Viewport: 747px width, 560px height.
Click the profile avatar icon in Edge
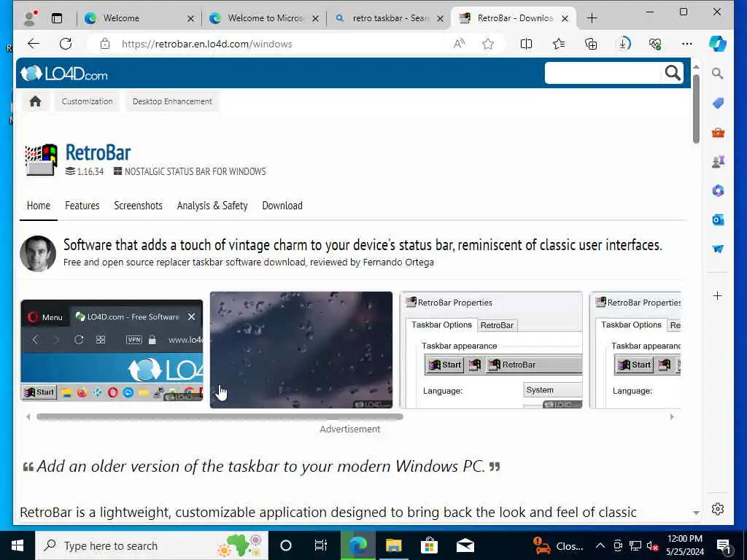(x=30, y=18)
